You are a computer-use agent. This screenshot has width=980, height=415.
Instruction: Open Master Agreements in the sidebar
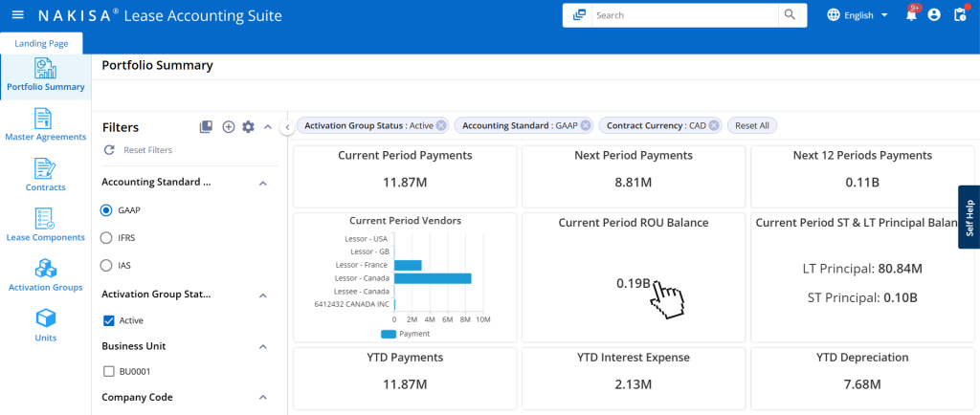[x=46, y=125]
